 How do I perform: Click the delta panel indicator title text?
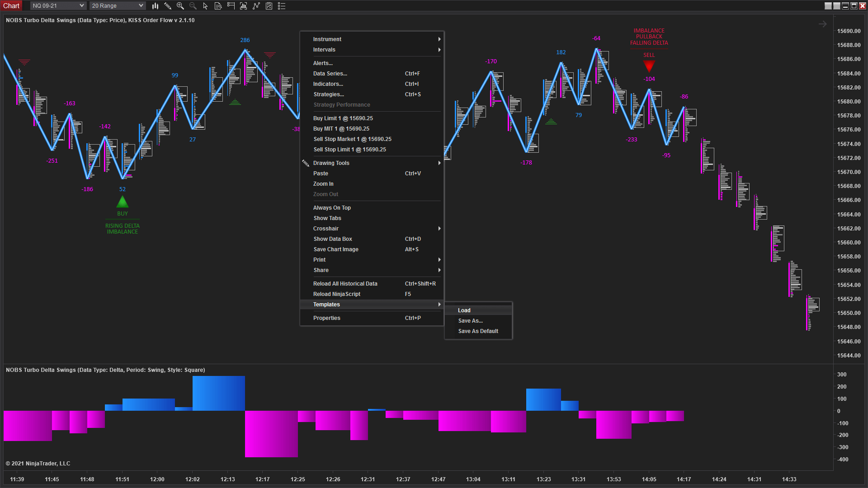(x=105, y=370)
